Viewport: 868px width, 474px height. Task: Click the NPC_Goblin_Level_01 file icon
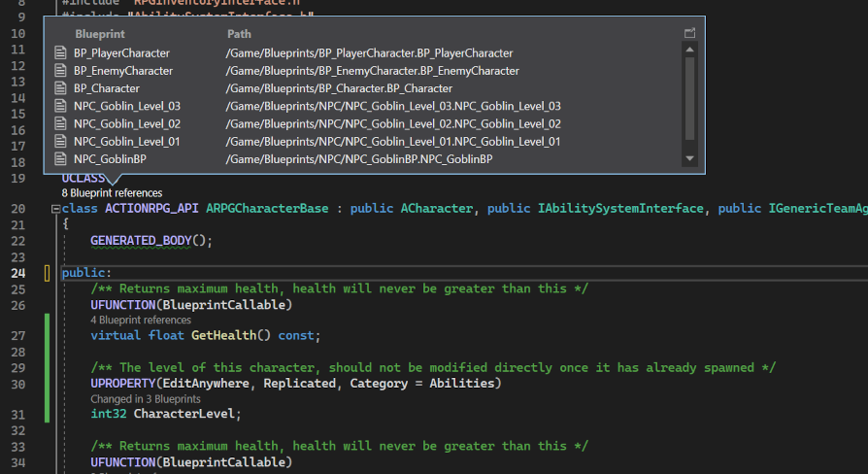[x=61, y=141]
